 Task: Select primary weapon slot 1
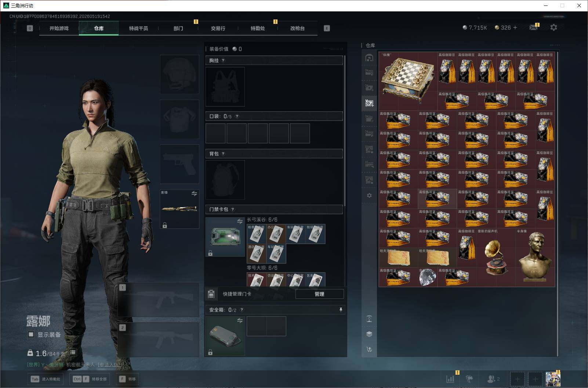click(159, 300)
